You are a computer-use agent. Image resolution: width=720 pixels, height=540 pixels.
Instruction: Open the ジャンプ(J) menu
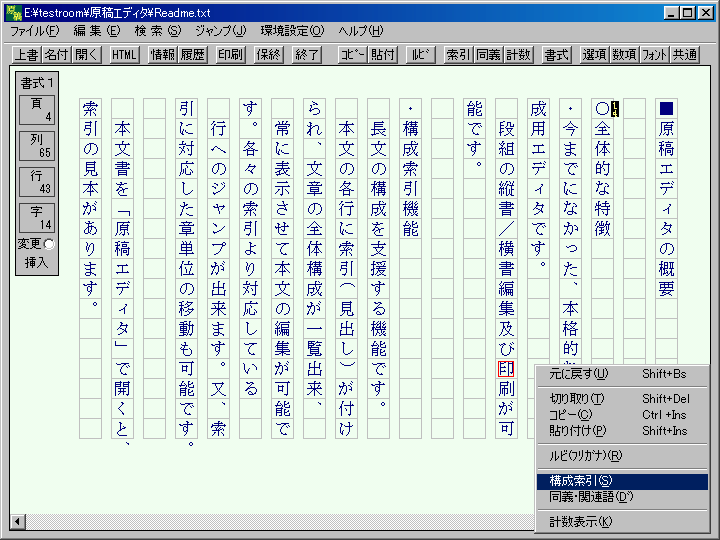click(x=220, y=31)
